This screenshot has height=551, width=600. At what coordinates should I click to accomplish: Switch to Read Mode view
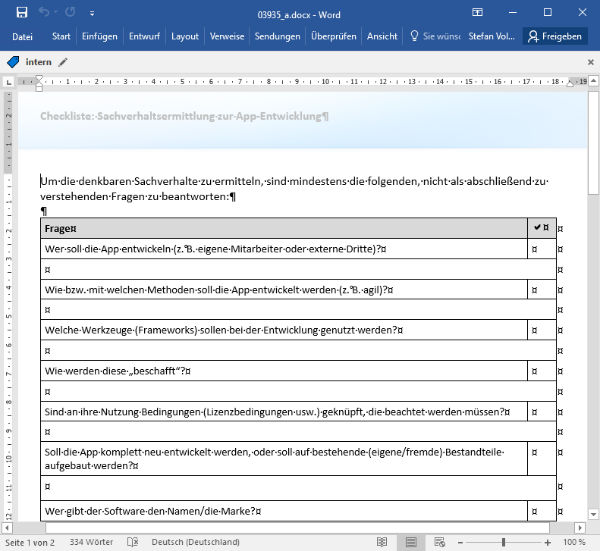pyautogui.click(x=382, y=542)
